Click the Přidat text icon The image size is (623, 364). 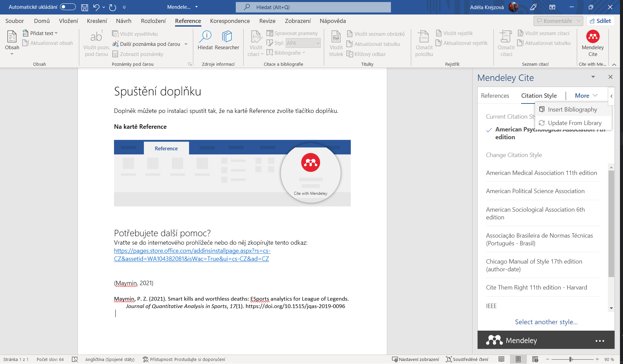(x=25, y=33)
